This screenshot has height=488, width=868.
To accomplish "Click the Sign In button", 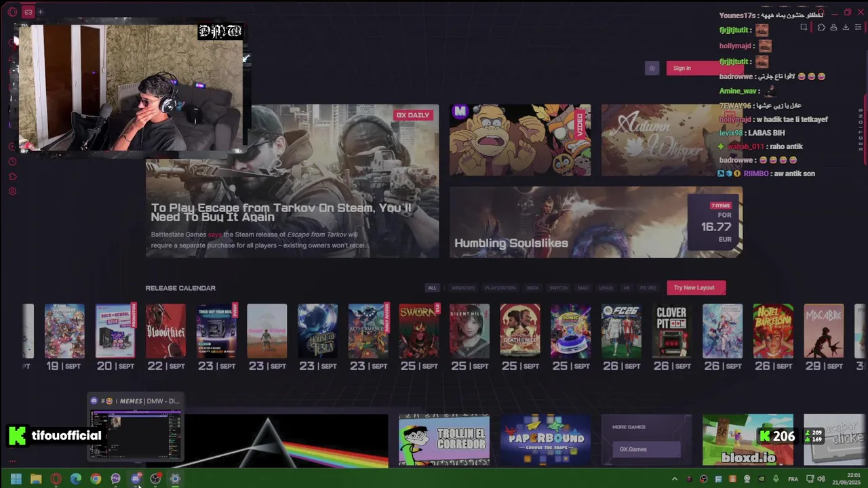I will (x=705, y=68).
